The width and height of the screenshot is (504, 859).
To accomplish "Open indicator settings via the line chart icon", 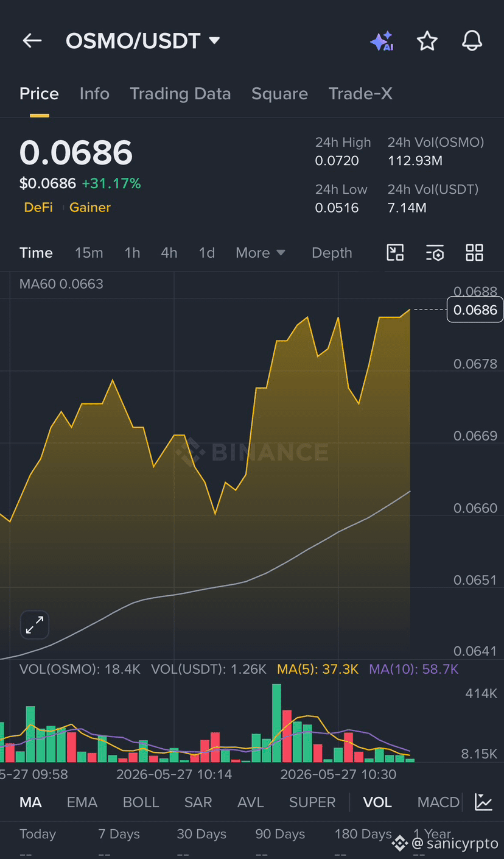I will pyautogui.click(x=484, y=802).
